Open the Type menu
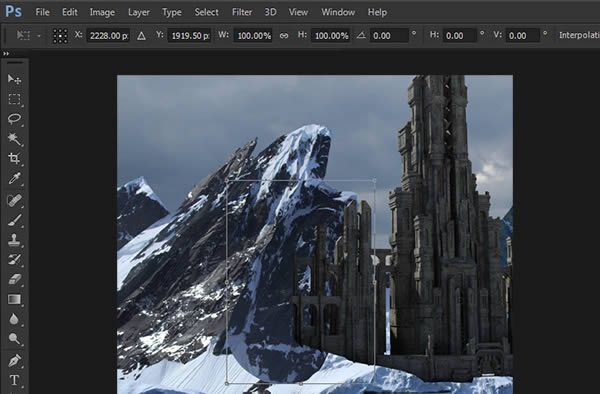 171,13
